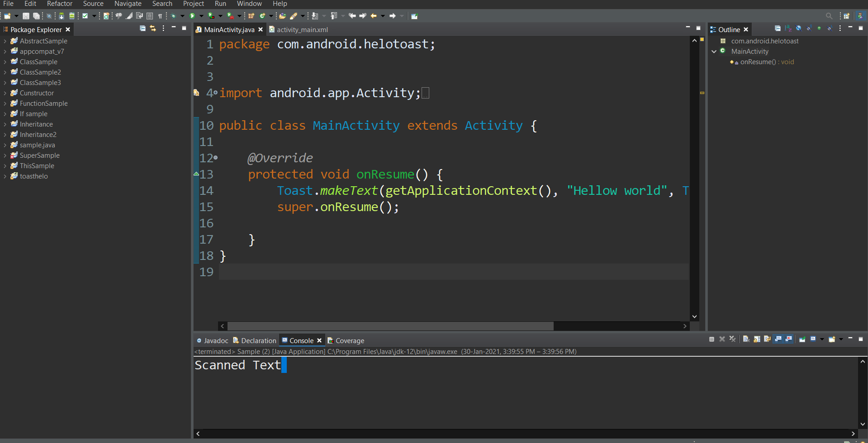Open the Run button dropdown arrow

[201, 16]
